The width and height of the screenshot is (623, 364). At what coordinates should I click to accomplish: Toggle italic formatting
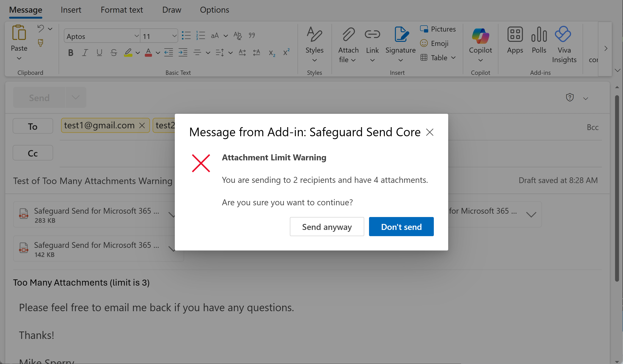coord(85,52)
